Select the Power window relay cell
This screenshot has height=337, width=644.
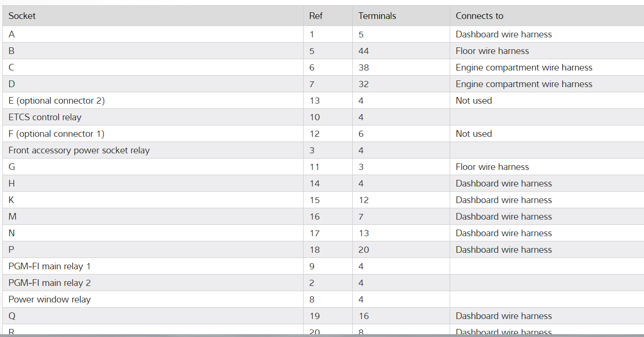[x=50, y=300]
